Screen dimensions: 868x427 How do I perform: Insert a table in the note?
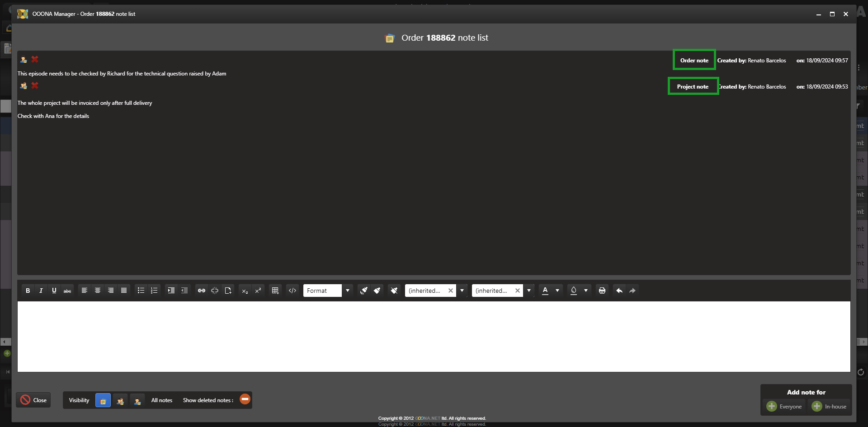point(275,291)
